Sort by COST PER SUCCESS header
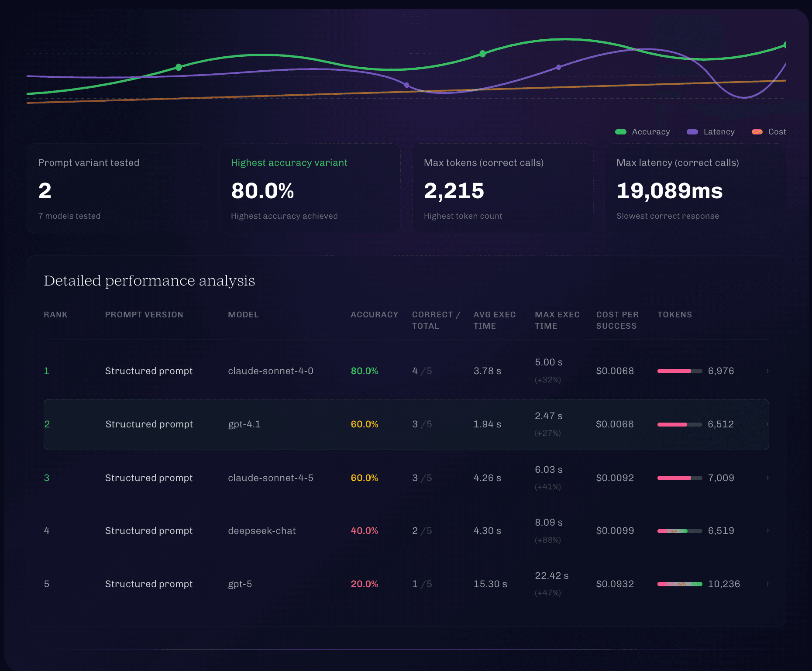812x671 pixels. 617,320
